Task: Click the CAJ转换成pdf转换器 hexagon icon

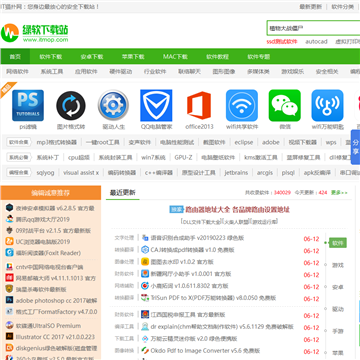Action: (x=145, y=250)
